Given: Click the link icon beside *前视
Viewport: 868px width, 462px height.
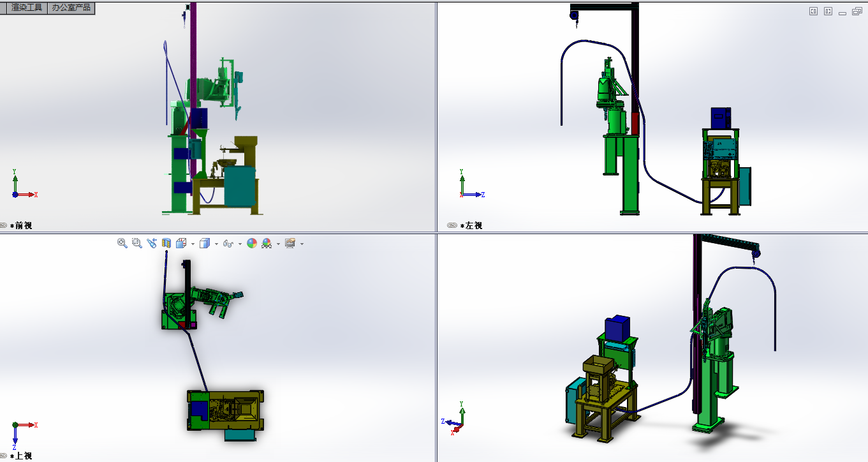Looking at the screenshot, I should pos(3,225).
